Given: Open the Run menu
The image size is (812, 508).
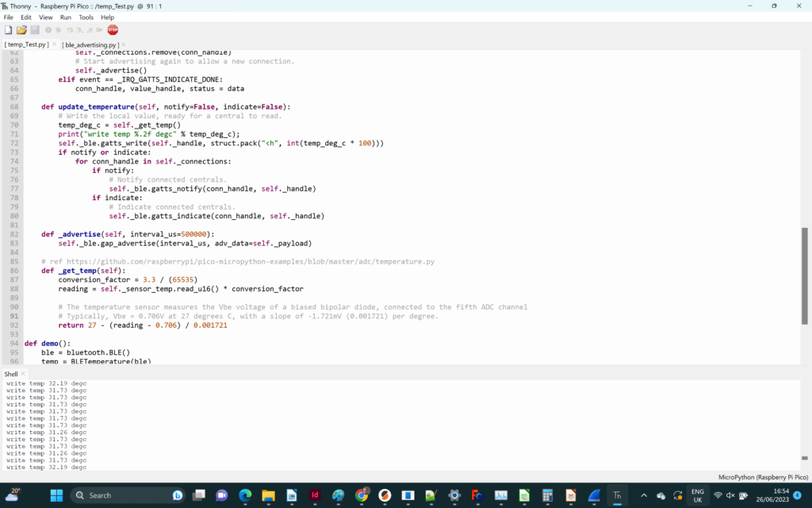Looking at the screenshot, I should pos(66,17).
